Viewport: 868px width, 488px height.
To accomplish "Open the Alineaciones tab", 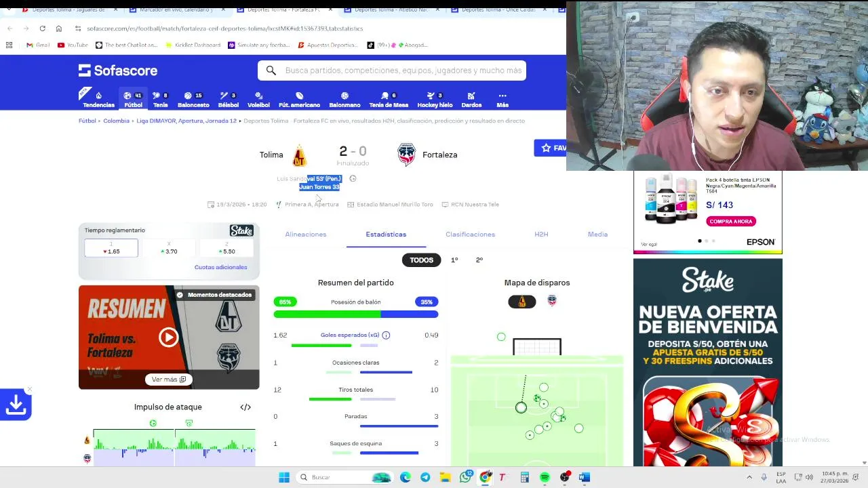I will click(x=306, y=235).
